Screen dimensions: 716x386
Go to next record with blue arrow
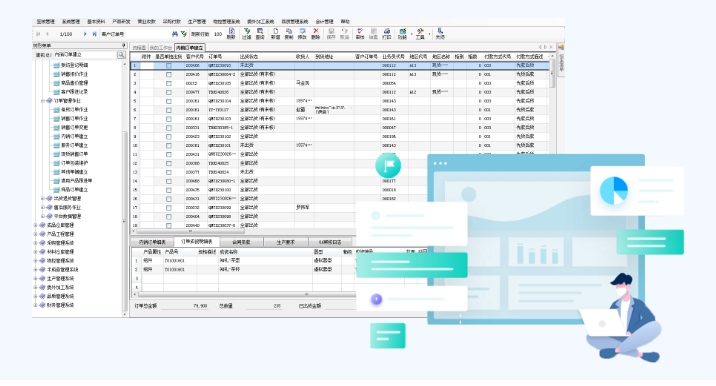85,34
